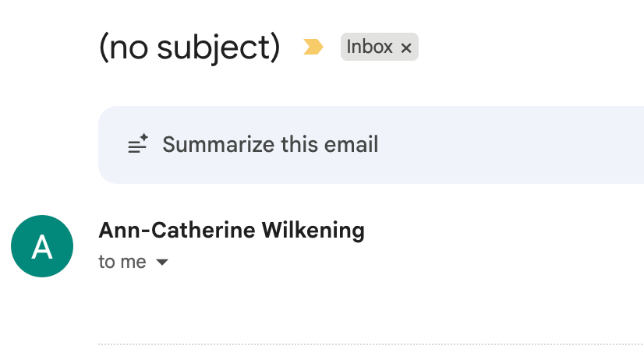The width and height of the screenshot is (644, 349).
Task: Click the sparkle summarize icon
Action: 138,145
